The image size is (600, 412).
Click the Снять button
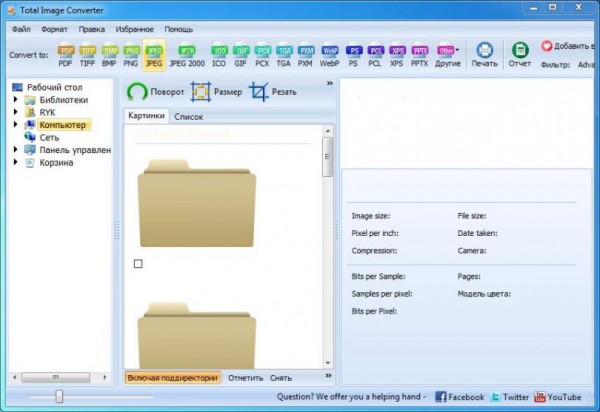pyautogui.click(x=281, y=378)
